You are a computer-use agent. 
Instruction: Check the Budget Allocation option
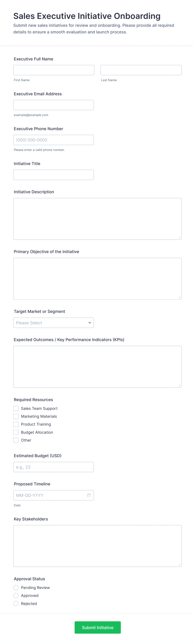point(16,432)
